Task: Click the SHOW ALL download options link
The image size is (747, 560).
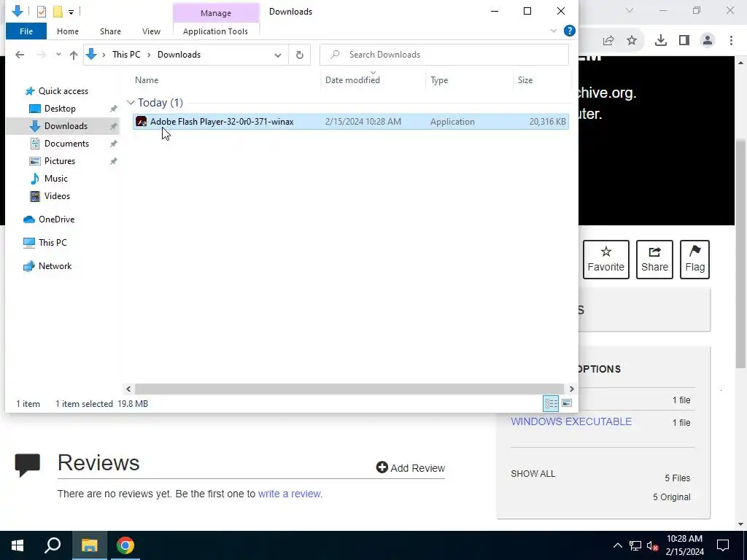Action: tap(533, 474)
